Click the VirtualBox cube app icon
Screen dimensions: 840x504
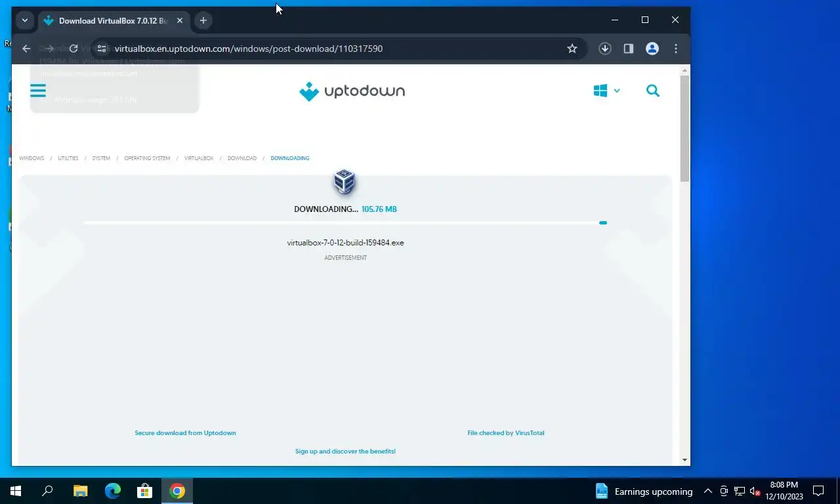(x=345, y=182)
